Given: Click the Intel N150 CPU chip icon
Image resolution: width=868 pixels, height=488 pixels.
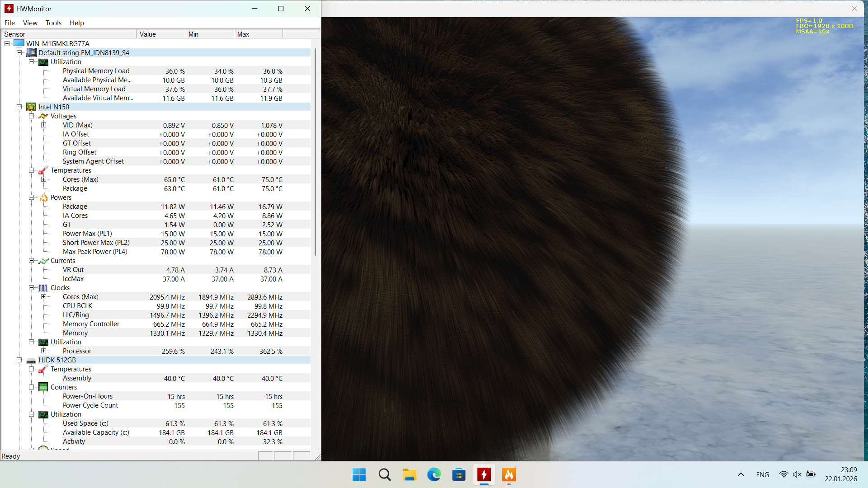Looking at the screenshot, I should click(31, 107).
